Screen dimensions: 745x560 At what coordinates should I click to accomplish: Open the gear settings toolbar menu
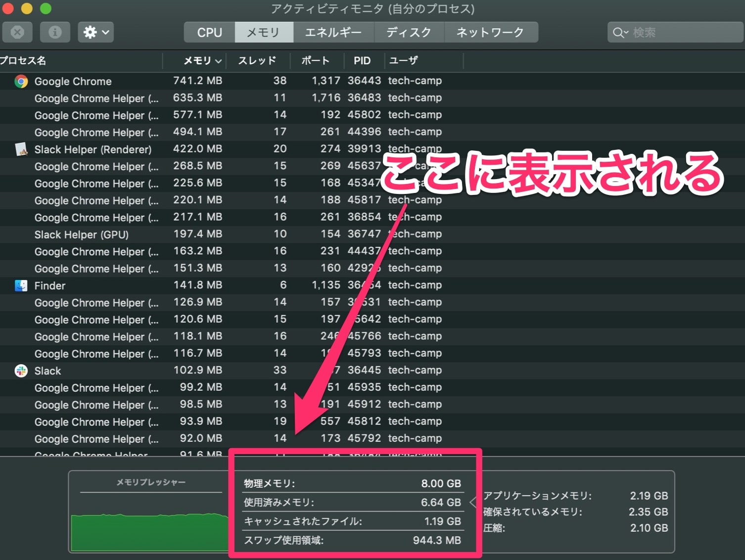click(x=95, y=32)
